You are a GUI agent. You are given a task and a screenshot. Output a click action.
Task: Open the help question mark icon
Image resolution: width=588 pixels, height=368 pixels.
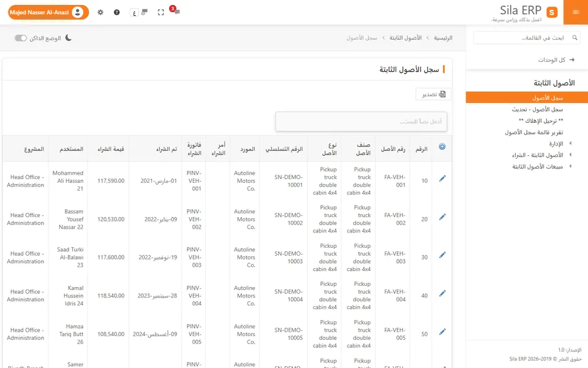pyautogui.click(x=116, y=12)
